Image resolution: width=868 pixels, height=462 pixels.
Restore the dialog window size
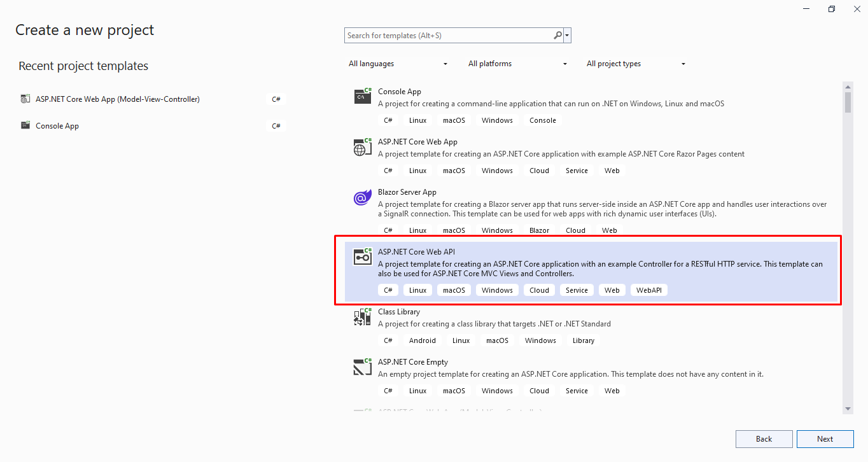[x=832, y=8]
